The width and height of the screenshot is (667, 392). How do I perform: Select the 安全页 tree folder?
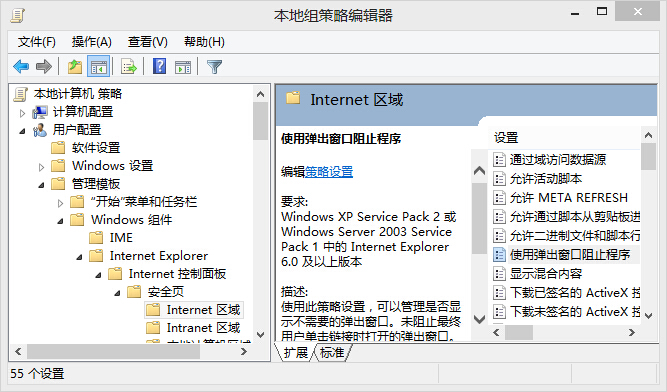point(165,292)
